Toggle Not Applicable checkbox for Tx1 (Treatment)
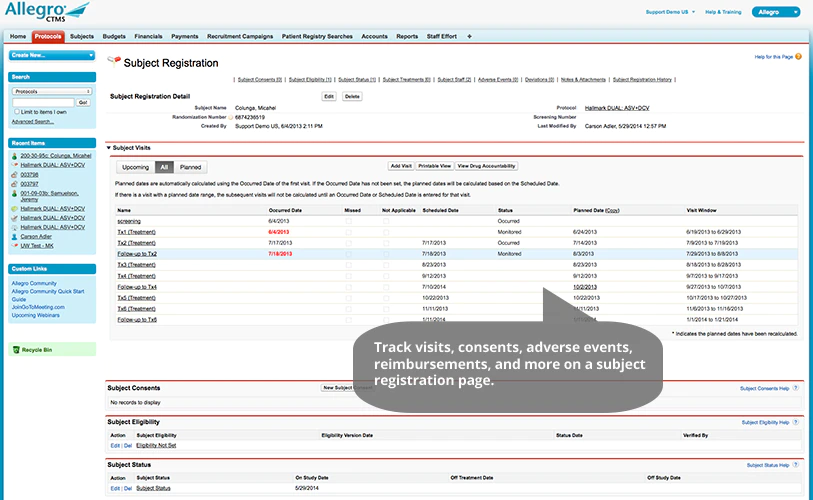This screenshot has height=500, width=813. pos(386,232)
